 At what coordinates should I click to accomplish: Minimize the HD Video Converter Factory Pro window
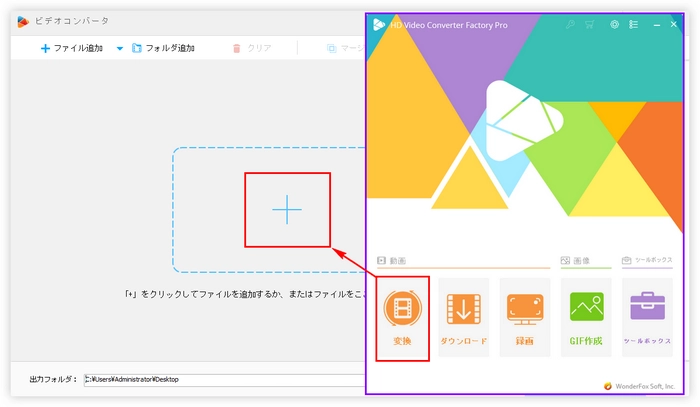tap(655, 24)
